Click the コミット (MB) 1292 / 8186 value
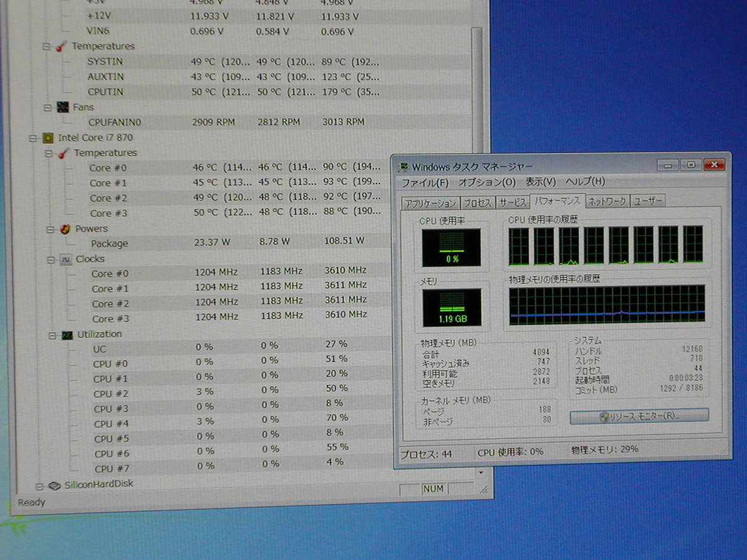This screenshot has height=560, width=747. pyautogui.click(x=681, y=390)
